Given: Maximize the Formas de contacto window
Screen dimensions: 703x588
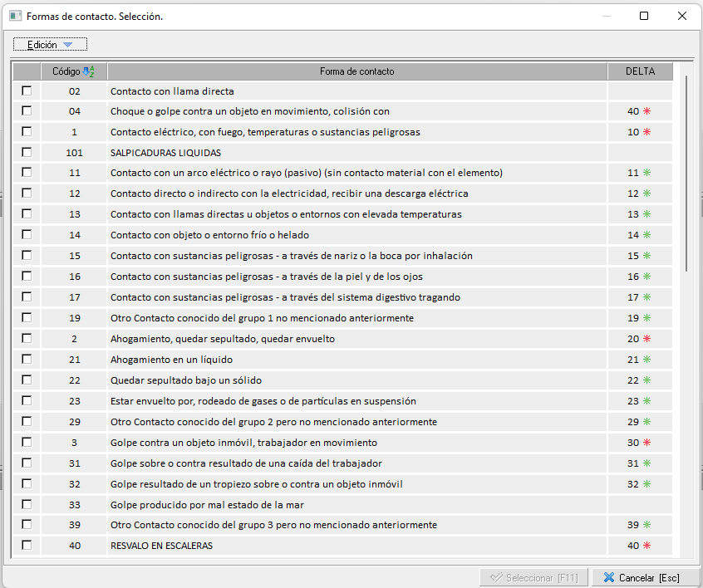Looking at the screenshot, I should [644, 16].
